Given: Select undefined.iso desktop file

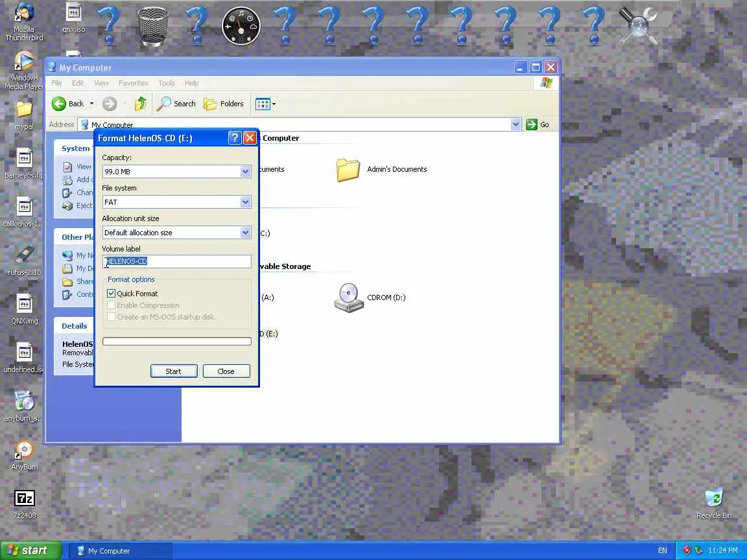Looking at the screenshot, I should 24,358.
